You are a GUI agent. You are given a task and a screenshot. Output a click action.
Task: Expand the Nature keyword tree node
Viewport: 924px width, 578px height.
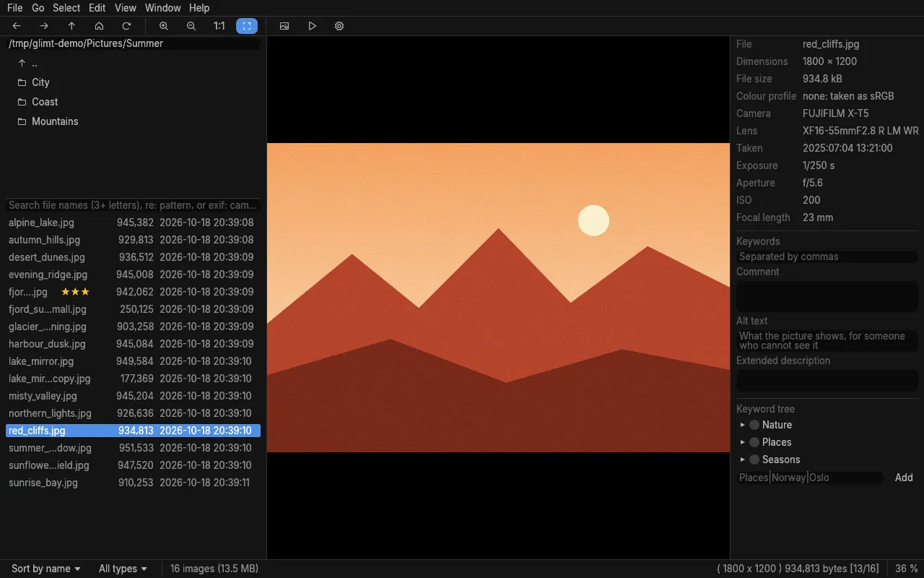743,425
